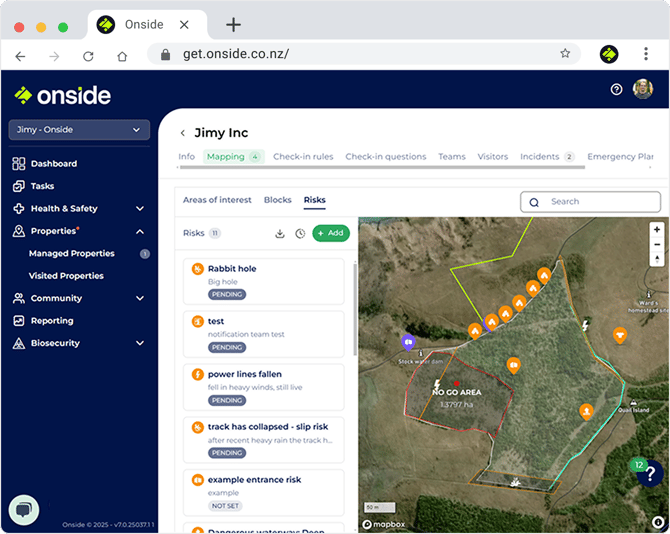Screen dimensions: 670x534
Task: Select the Blocks sub-tab
Action: [278, 200]
